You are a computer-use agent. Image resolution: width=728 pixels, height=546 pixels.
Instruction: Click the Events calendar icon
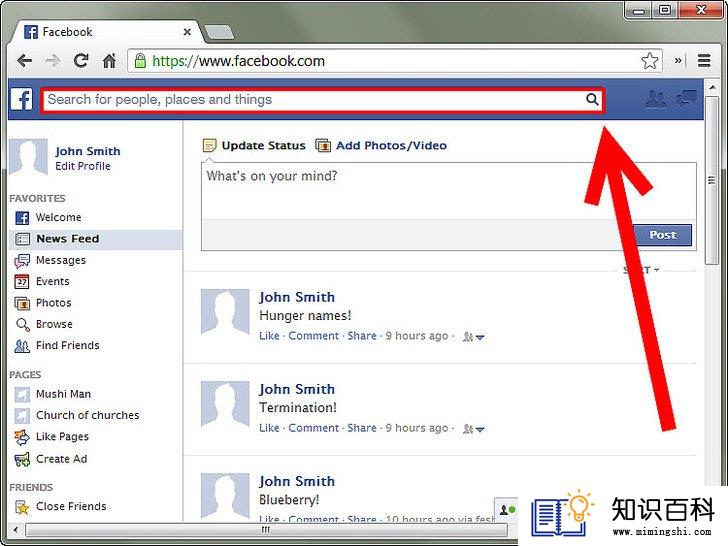click(22, 281)
